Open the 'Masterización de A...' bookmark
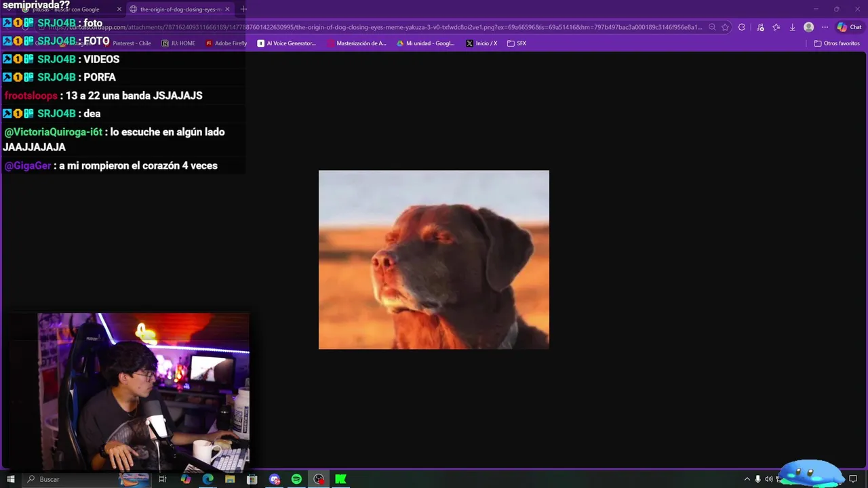The image size is (868, 488). pos(357,43)
